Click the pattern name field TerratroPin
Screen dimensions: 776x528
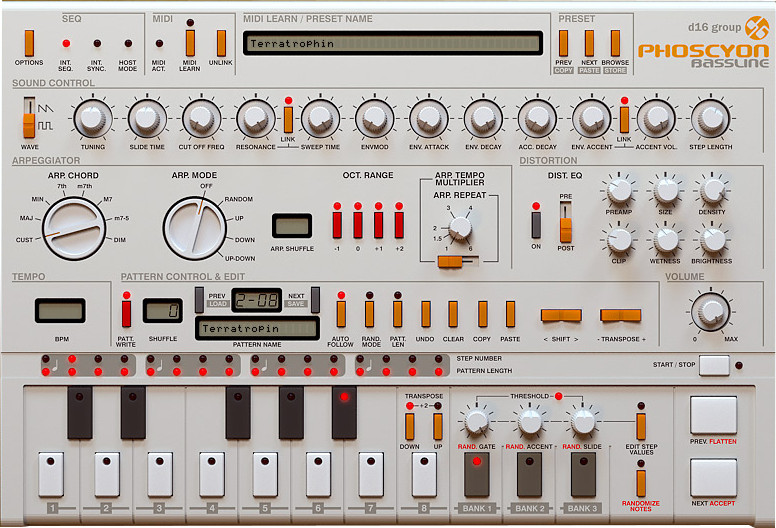[257, 329]
